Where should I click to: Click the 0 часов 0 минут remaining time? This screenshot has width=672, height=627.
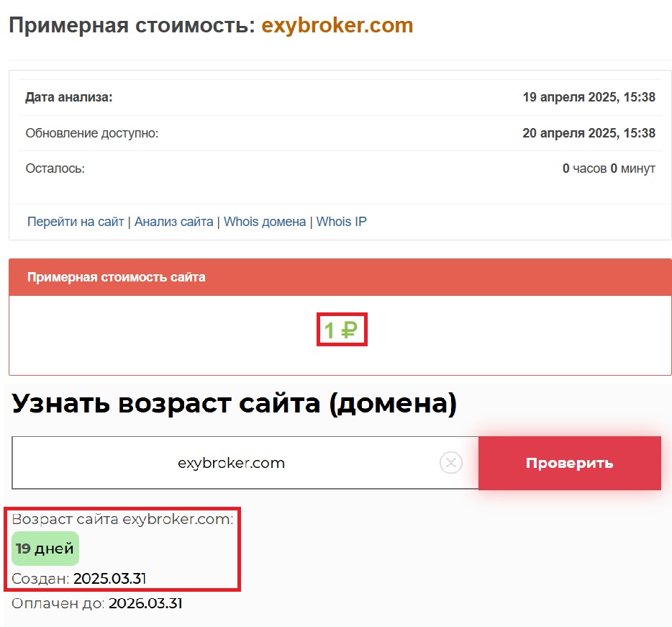(x=609, y=168)
